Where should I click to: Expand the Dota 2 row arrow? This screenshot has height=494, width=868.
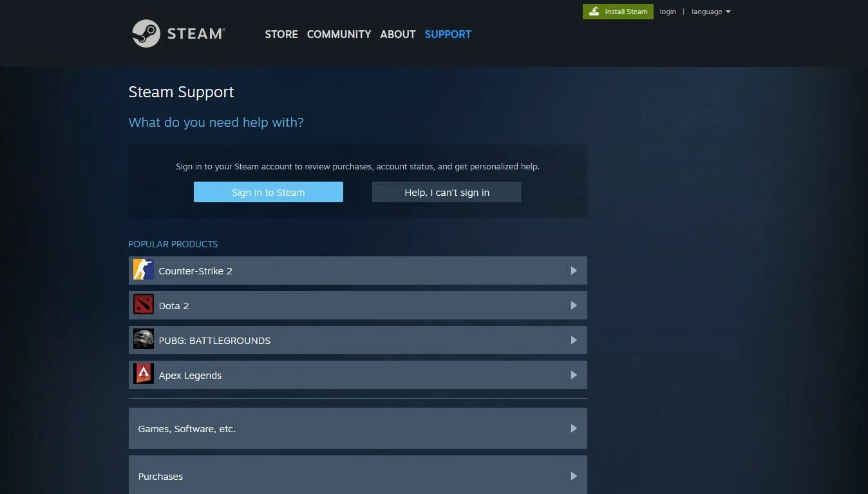pos(573,305)
